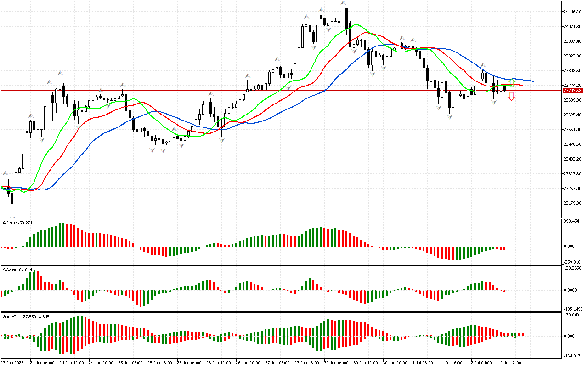
Task: Select the blue Alligator line at its right end
Action: (532, 81)
